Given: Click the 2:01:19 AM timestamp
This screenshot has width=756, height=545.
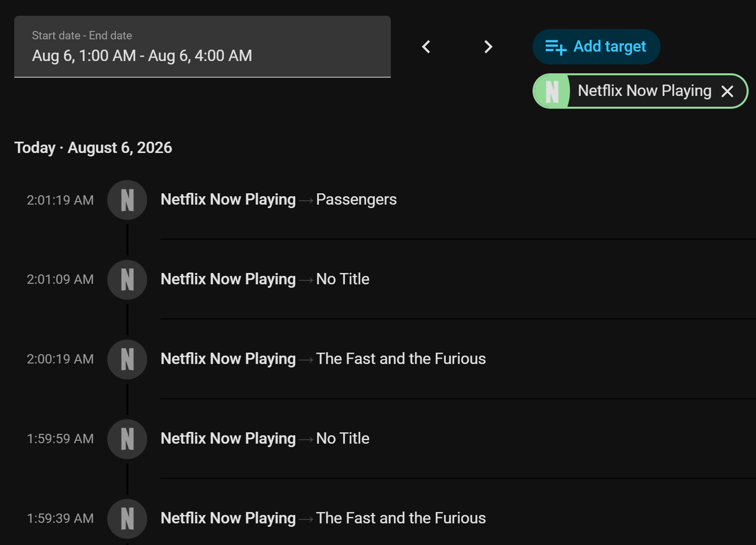Looking at the screenshot, I should click(x=60, y=200).
